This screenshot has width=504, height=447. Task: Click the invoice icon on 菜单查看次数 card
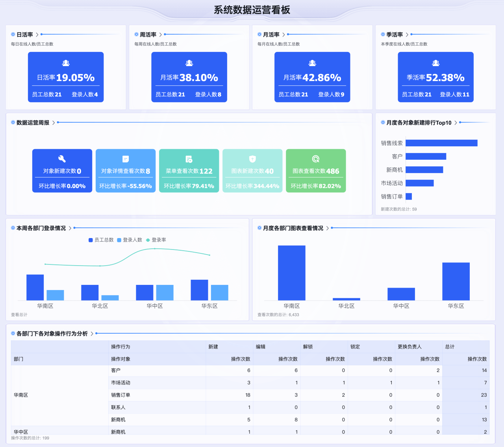pyautogui.click(x=189, y=159)
